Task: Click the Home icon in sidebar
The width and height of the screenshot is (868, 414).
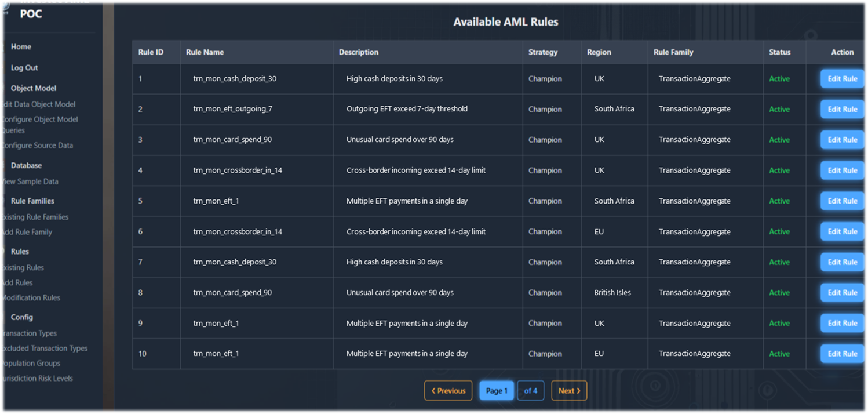Action: [x=3, y=46]
